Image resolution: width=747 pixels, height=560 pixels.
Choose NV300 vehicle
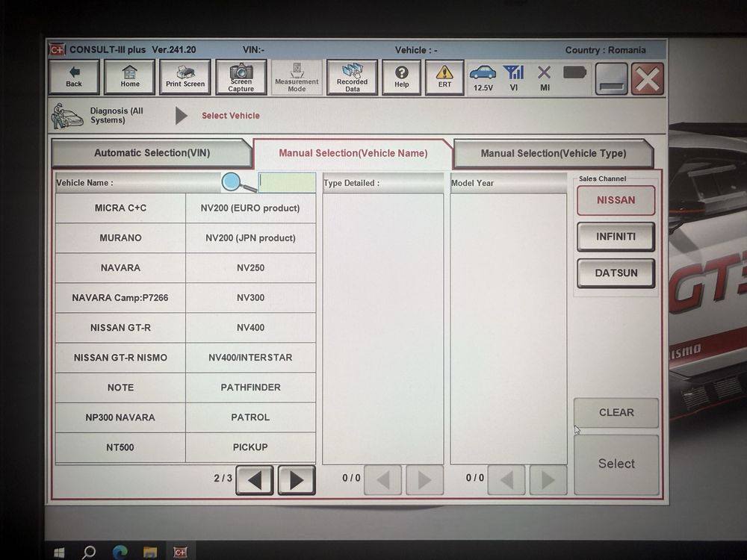click(x=250, y=298)
